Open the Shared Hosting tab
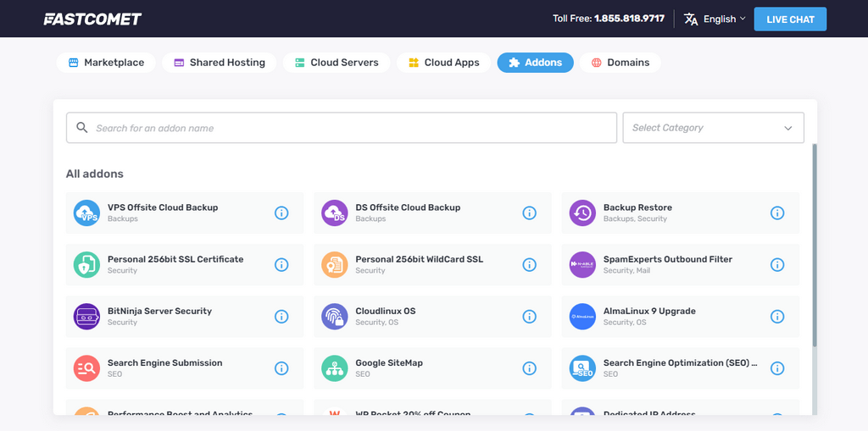Screen dimensions: 868x431 (x=220, y=63)
